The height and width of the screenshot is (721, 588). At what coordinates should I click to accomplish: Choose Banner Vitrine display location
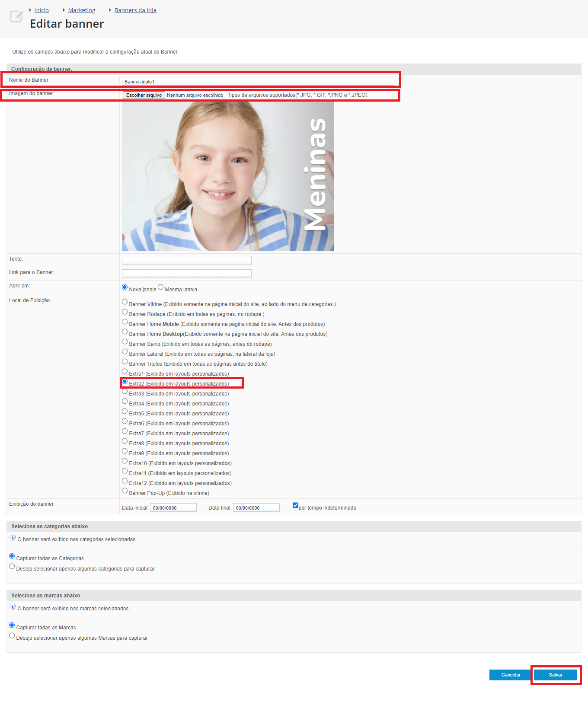tap(125, 302)
